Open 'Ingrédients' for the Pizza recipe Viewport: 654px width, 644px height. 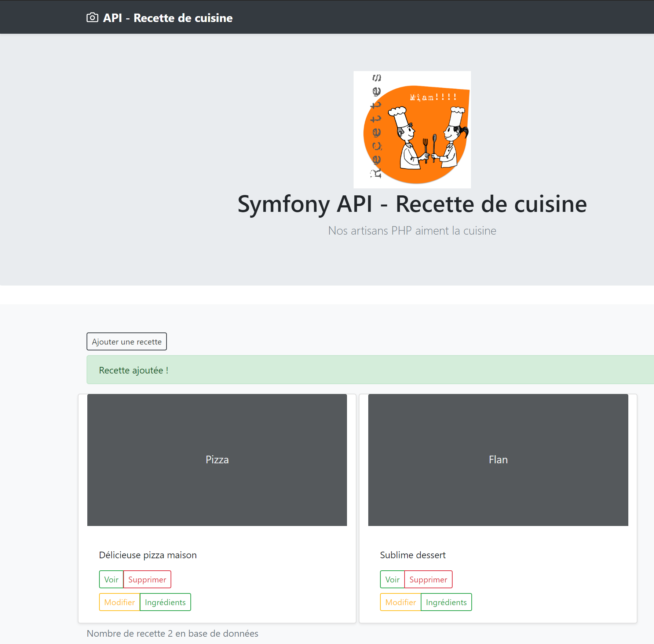click(165, 602)
